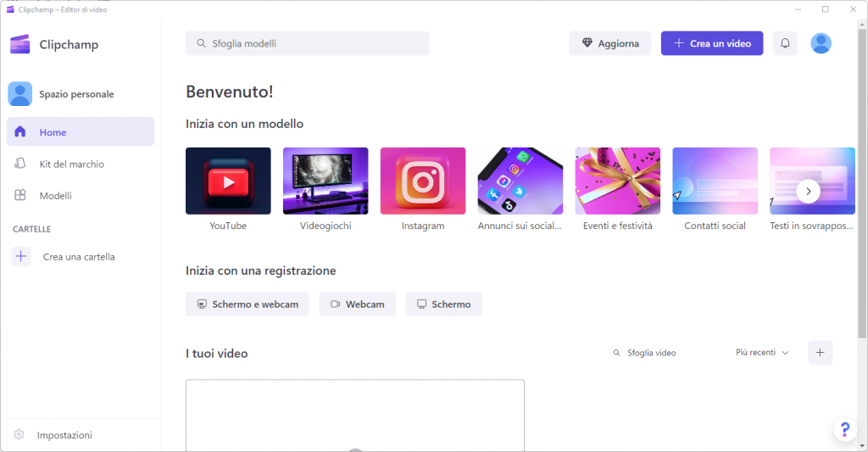The height and width of the screenshot is (452, 868).
Task: Click the Clipchamp logo icon
Action: [20, 44]
